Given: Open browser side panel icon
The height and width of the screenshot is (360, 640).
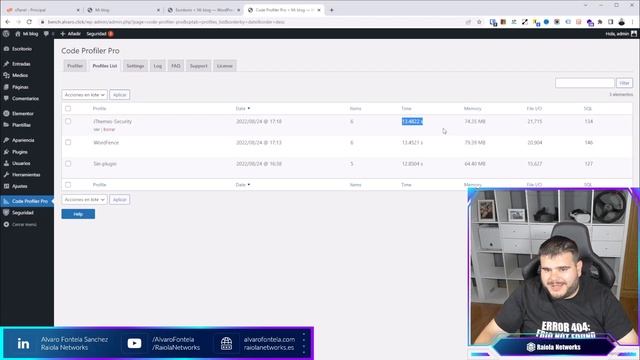Looking at the screenshot, I should tap(611, 22).
